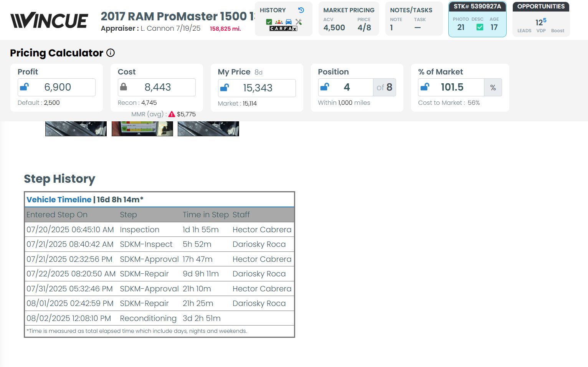Click the 'Entered Step On' column header
Viewport: 588px width, 367px height.
57,215
